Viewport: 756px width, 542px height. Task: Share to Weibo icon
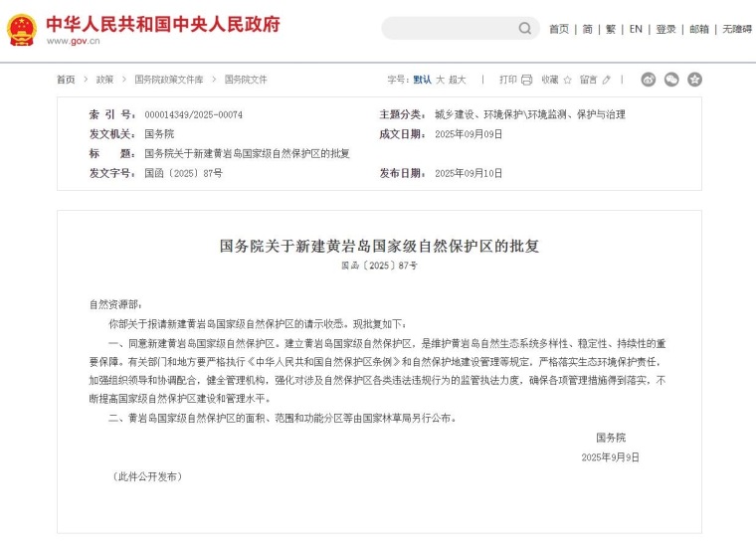tap(649, 80)
